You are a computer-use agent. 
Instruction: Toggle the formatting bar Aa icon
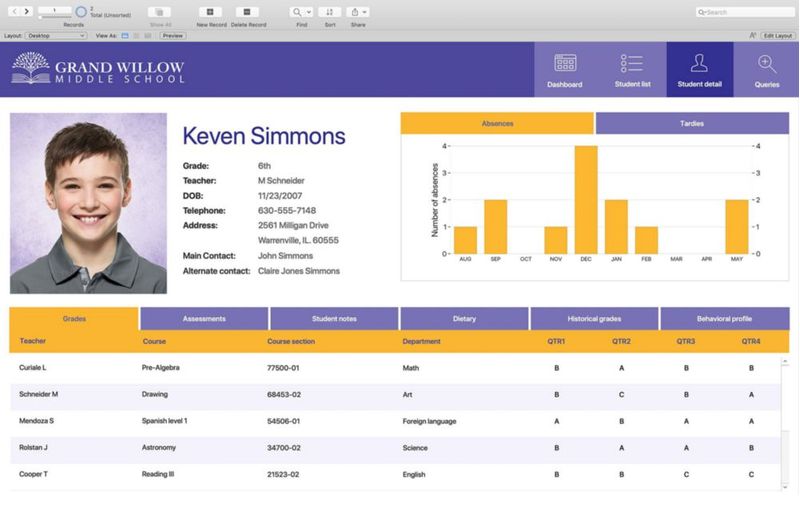[x=753, y=36]
